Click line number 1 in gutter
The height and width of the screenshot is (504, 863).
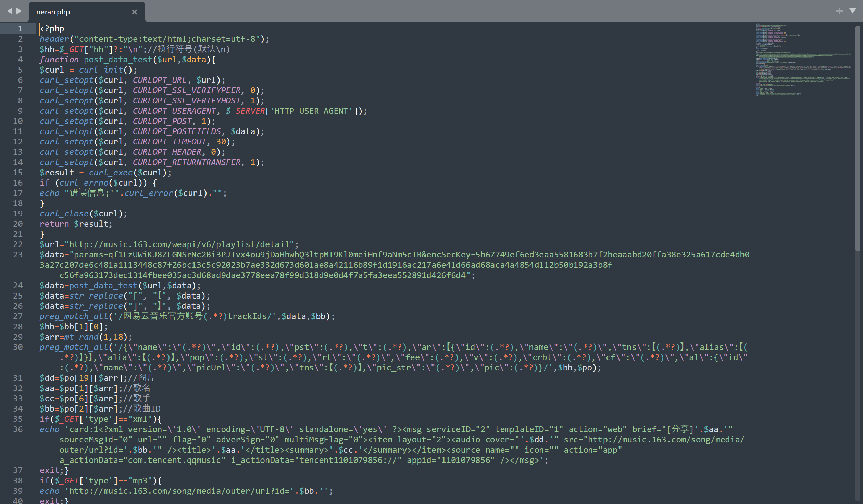(x=20, y=29)
